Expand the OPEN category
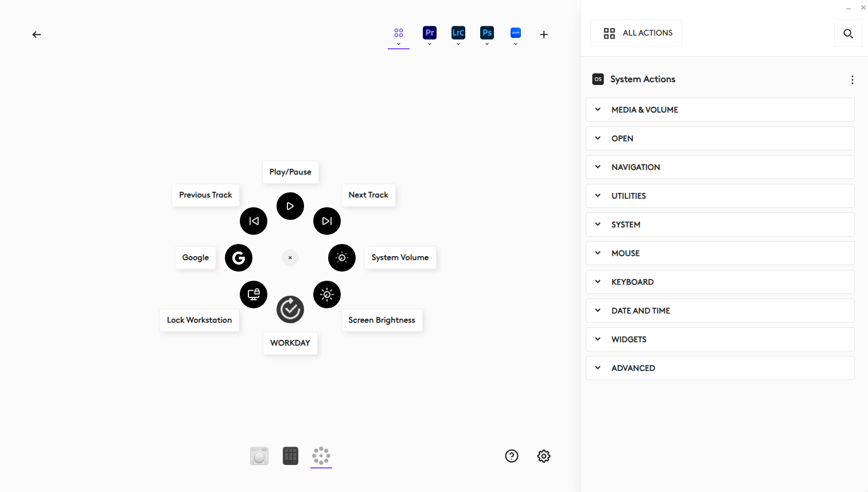The width and height of the screenshot is (868, 492). [720, 138]
